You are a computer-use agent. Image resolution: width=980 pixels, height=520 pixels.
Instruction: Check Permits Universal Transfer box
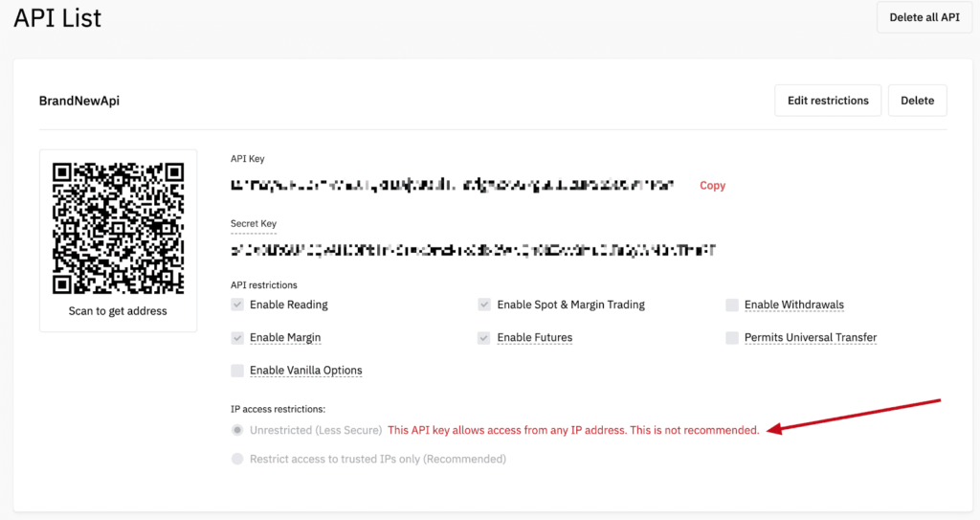point(732,337)
